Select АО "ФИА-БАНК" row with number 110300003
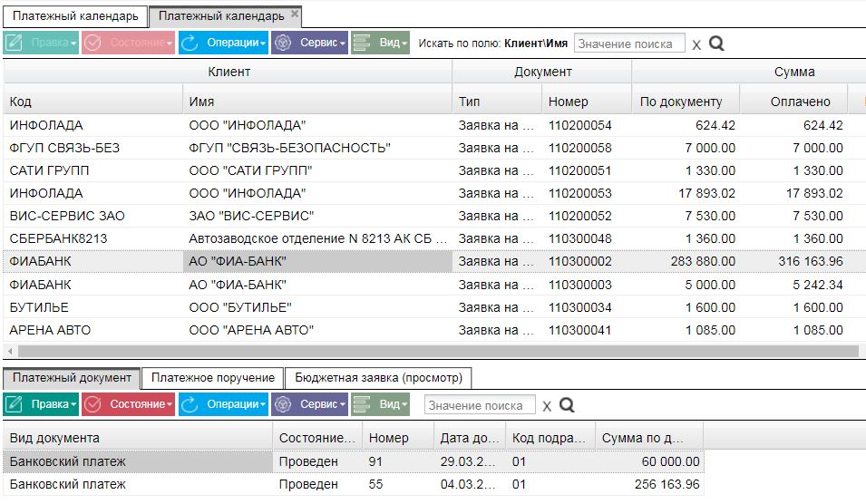The height and width of the screenshot is (504, 866). 433,285
